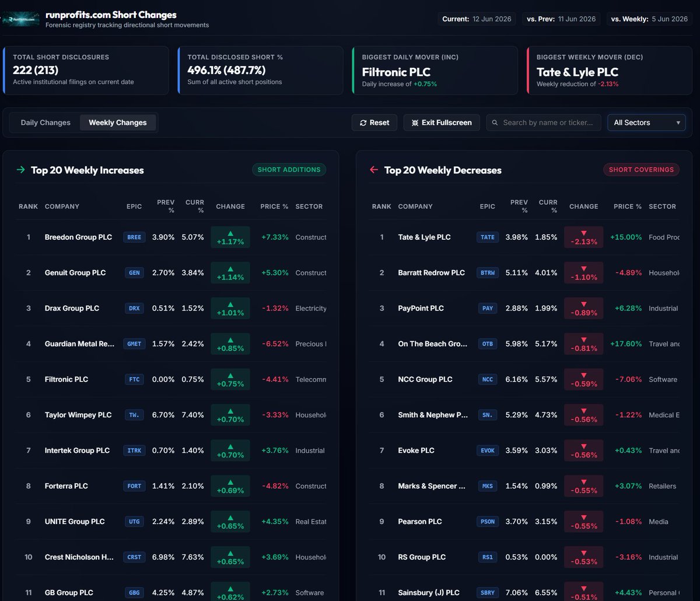Select Drax Group PLC company name
The height and width of the screenshot is (601, 700).
[72, 308]
